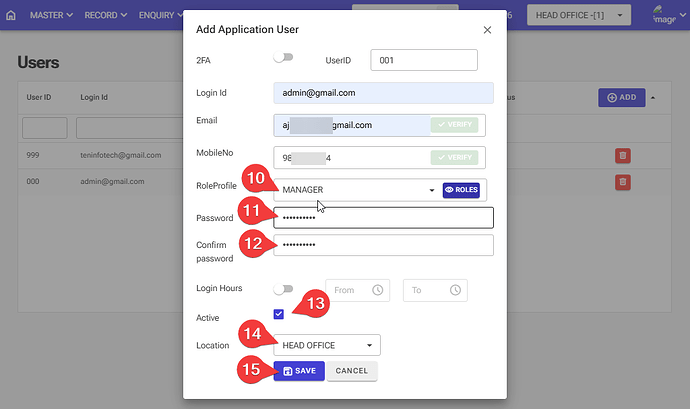Enable the 2FA toggle switch
690x409 pixels.
(283, 59)
